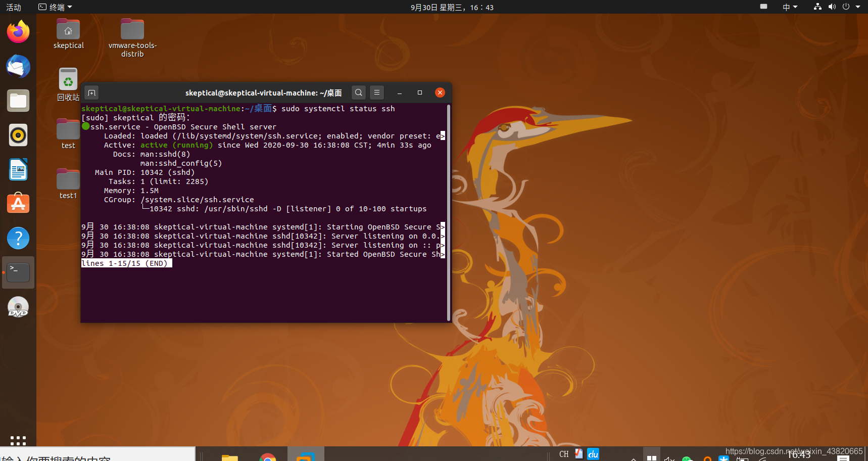868x461 pixels.
Task: Open the DVD disc icon in the dock
Action: pos(18,307)
